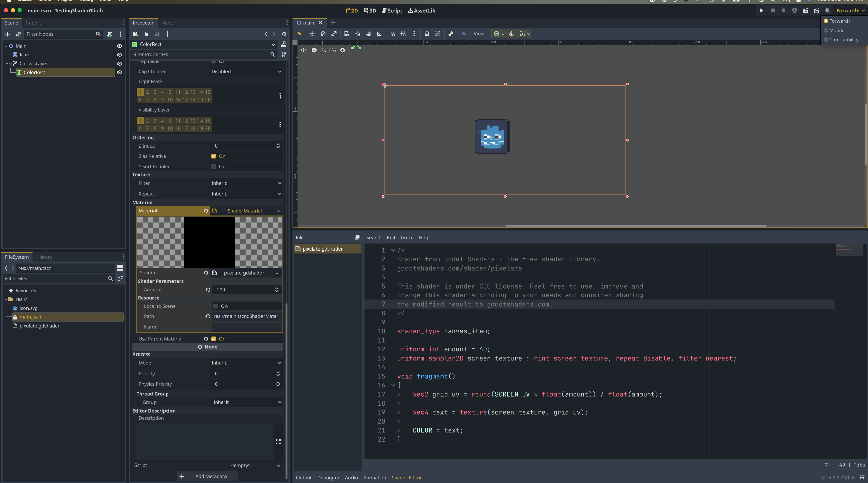Hide the ColorRect node visibility eye
The image size is (868, 483).
(x=120, y=72)
